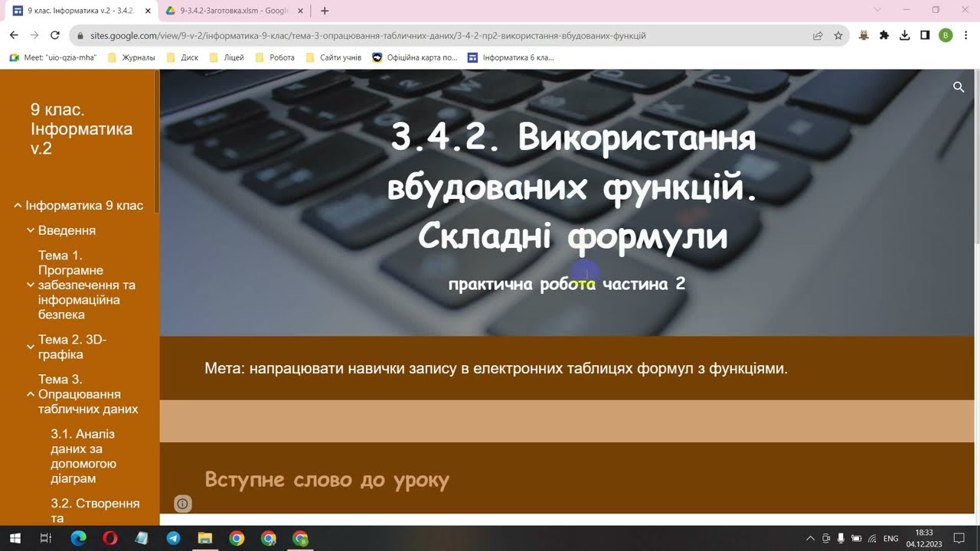Open the Журналы bookmarks folder
This screenshot has width=980, height=551.
tap(132, 57)
